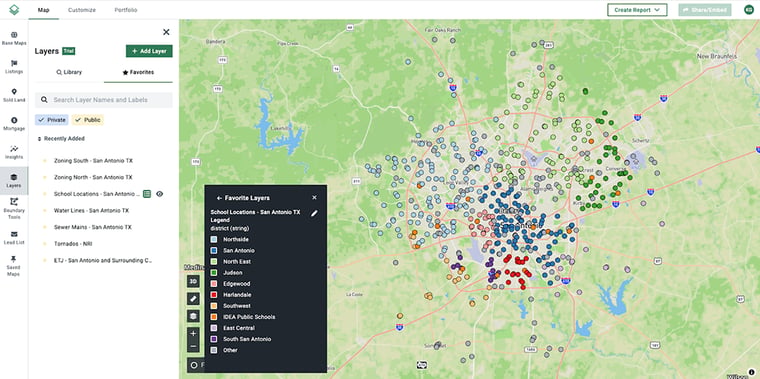Click the Trial badge

tap(68, 51)
